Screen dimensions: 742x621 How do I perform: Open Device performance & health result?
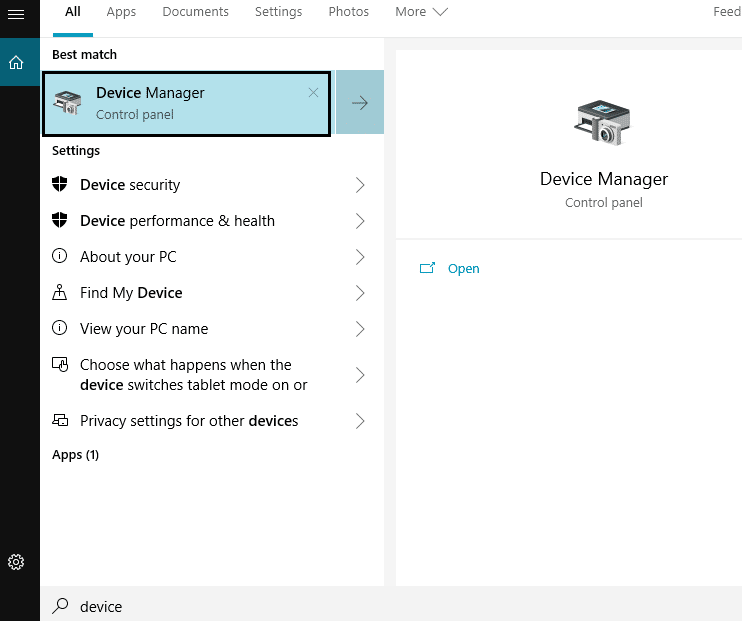(x=212, y=221)
